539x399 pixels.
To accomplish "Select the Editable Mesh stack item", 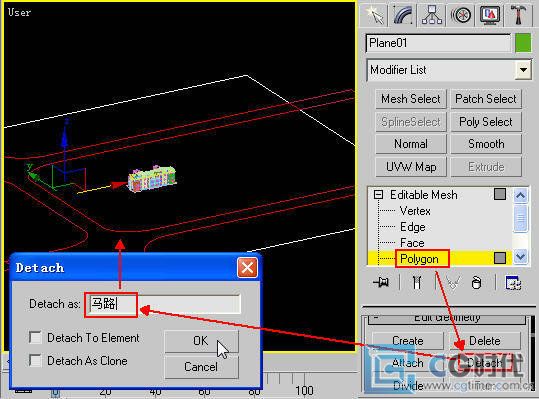I will coord(424,195).
